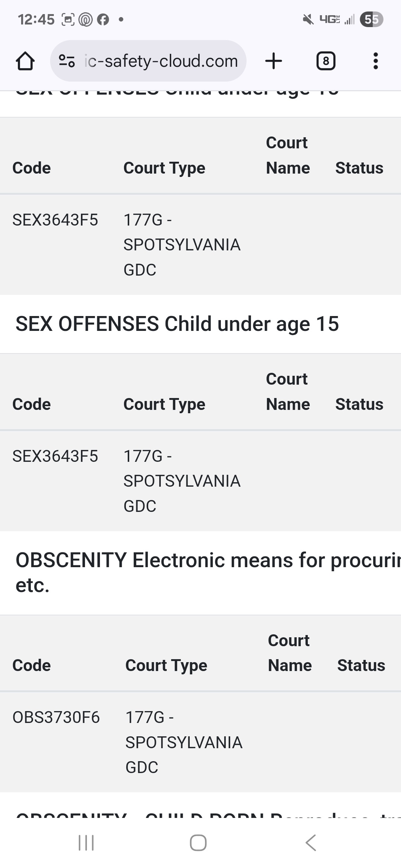
Task: Open a new tab with plus icon
Action: [274, 61]
